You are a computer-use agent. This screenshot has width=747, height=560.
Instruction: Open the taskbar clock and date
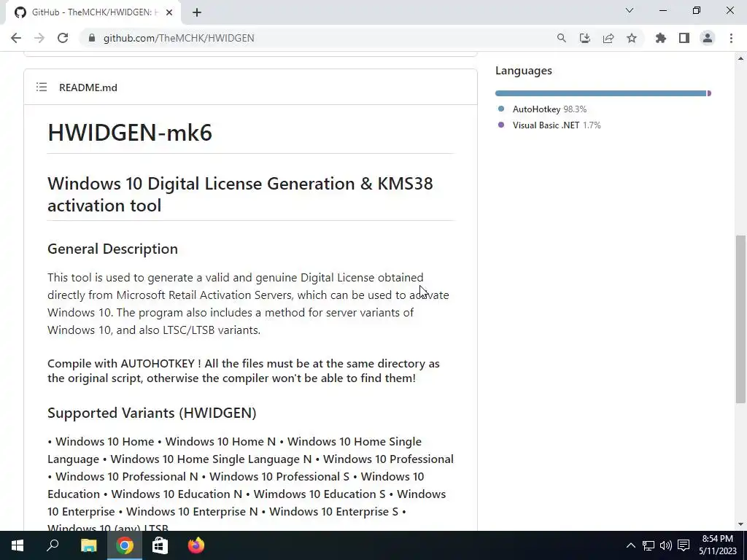(718, 545)
